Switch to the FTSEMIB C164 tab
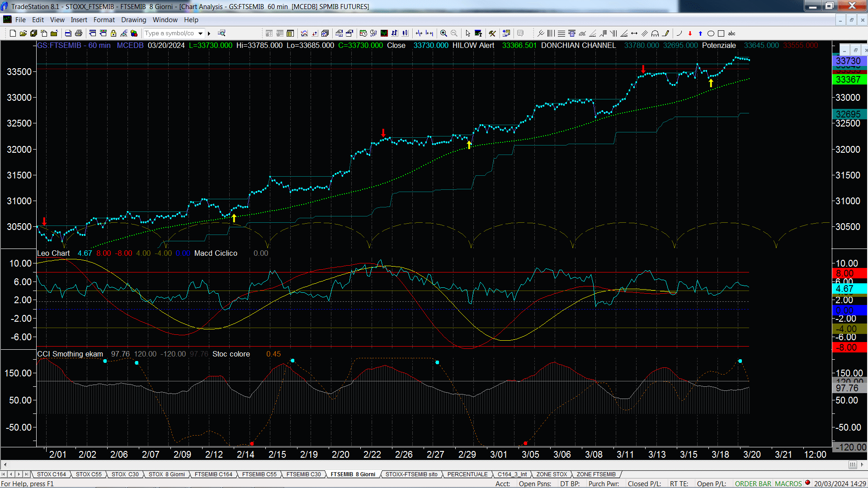 (213, 474)
